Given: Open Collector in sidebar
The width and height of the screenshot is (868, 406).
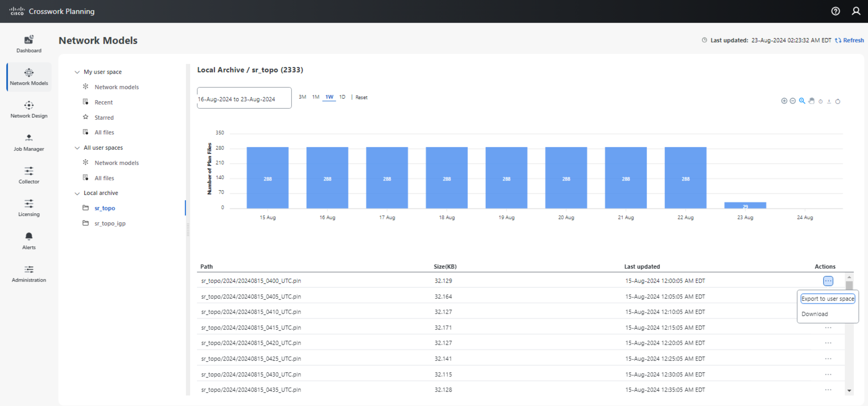Looking at the screenshot, I should click(29, 175).
